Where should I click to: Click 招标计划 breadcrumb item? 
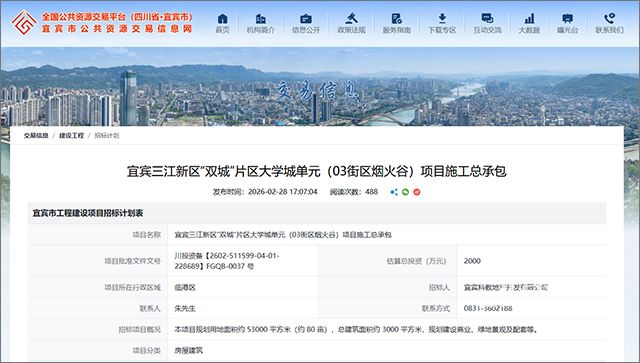tap(107, 136)
